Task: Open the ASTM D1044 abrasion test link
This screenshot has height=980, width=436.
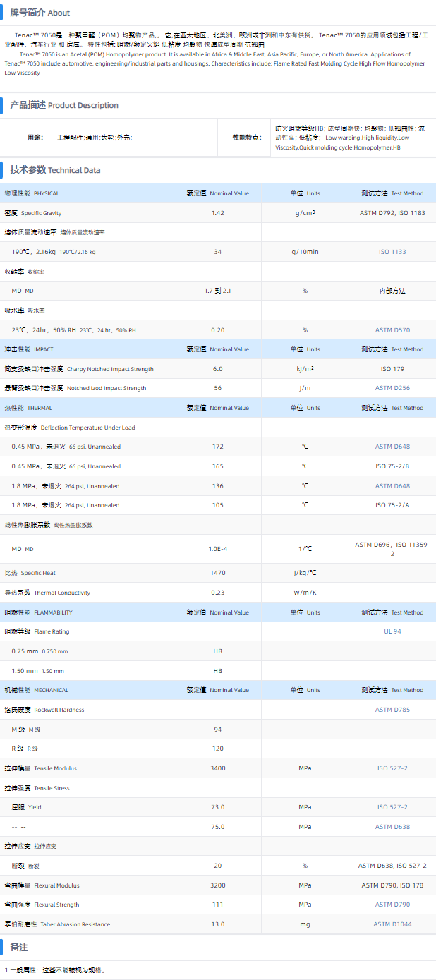Action: 392,924
